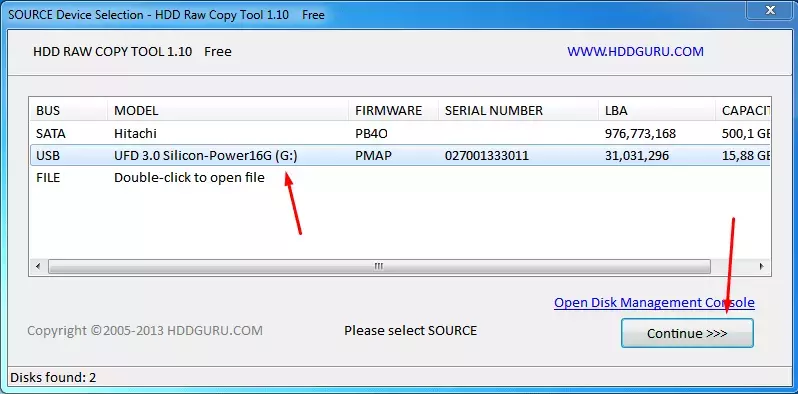
Task: Click the HDD RAW COPY TOOL 1.10 heading
Action: 112,51
